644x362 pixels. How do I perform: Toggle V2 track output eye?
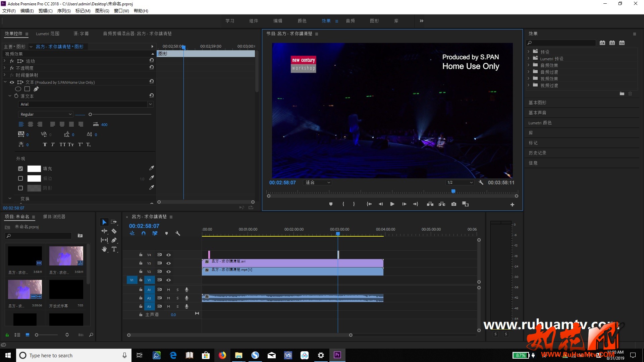(x=169, y=271)
